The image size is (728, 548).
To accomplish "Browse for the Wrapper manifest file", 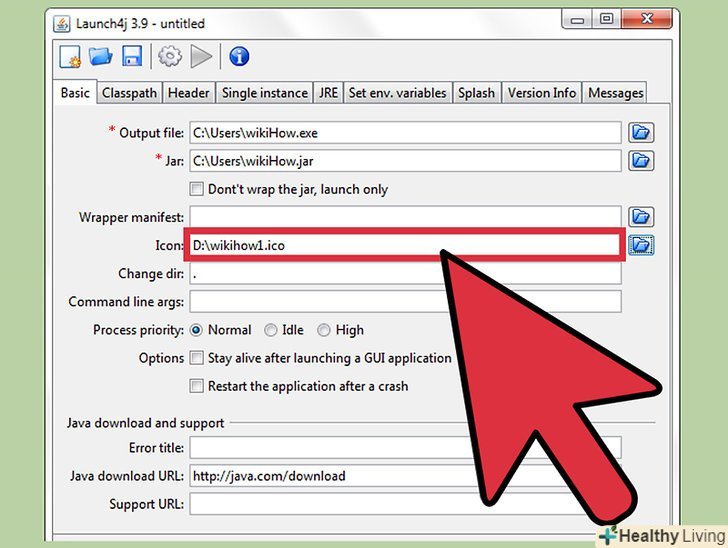I will coord(641,216).
